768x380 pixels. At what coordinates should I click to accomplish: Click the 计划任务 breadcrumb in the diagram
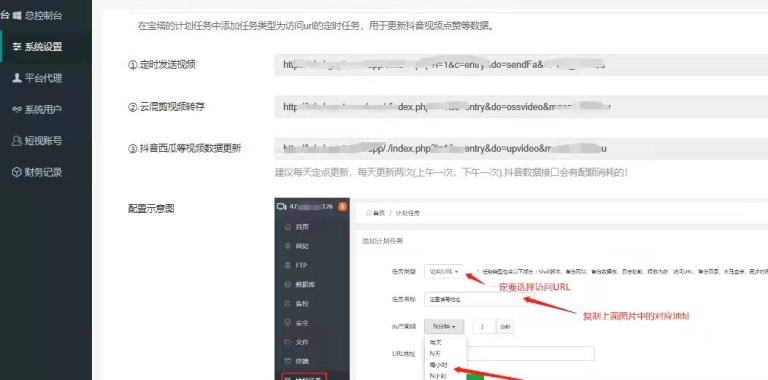click(x=408, y=213)
